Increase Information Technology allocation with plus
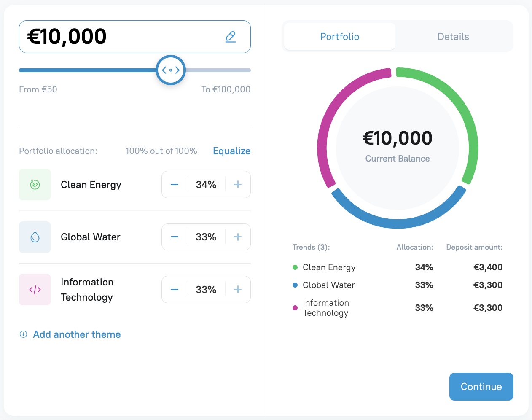This screenshot has height=420, width=532. [x=238, y=290]
